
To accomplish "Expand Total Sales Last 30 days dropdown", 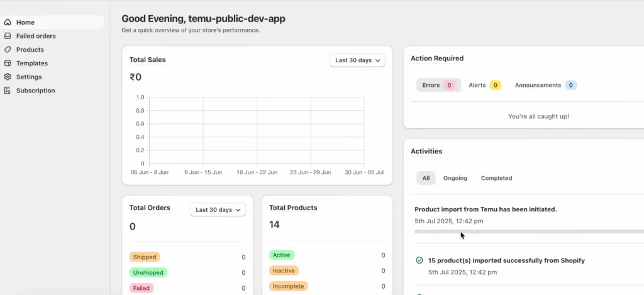I will pyautogui.click(x=357, y=60).
